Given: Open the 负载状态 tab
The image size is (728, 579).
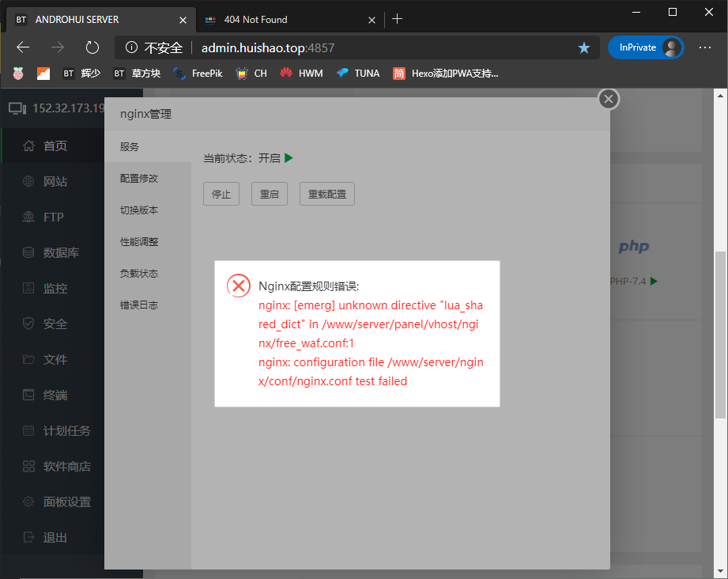Looking at the screenshot, I should click(148, 273).
